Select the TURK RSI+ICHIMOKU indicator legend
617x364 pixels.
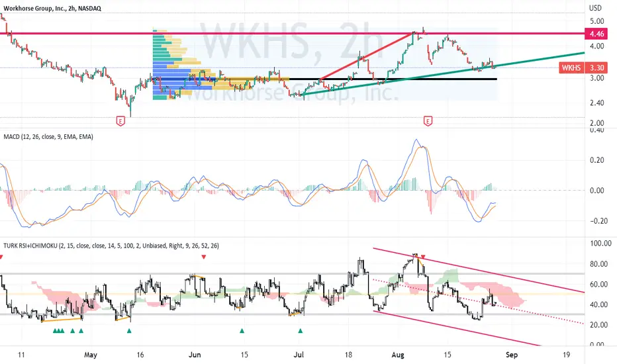tap(111, 246)
